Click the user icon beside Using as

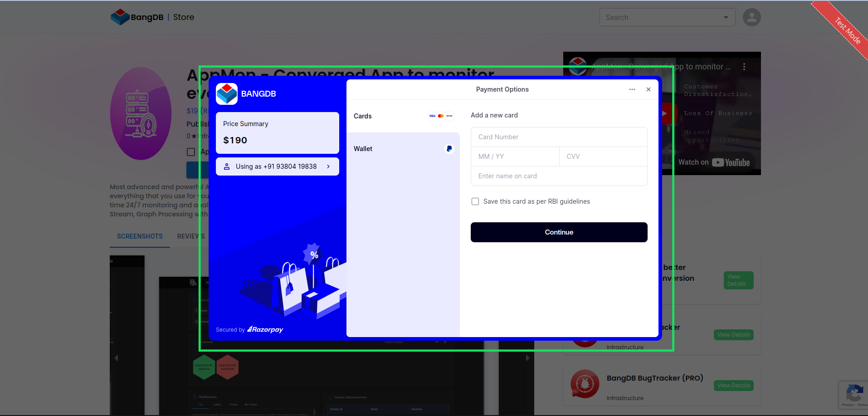227,166
